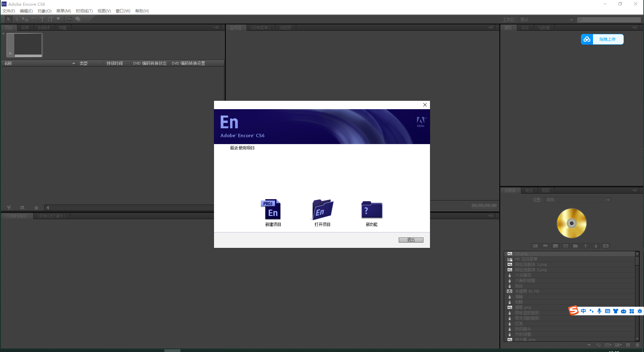Click the library list scrollbar down arrow
The height and width of the screenshot is (352, 644).
pyautogui.click(x=637, y=339)
